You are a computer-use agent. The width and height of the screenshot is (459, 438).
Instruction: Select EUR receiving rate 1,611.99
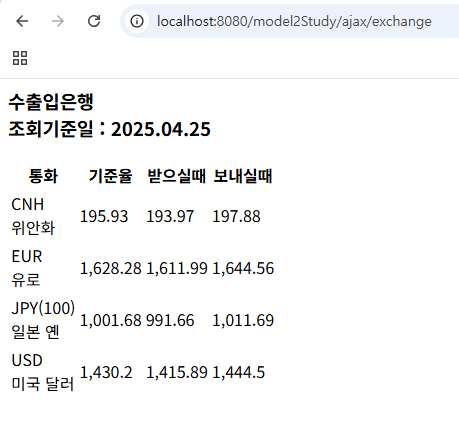click(x=177, y=269)
